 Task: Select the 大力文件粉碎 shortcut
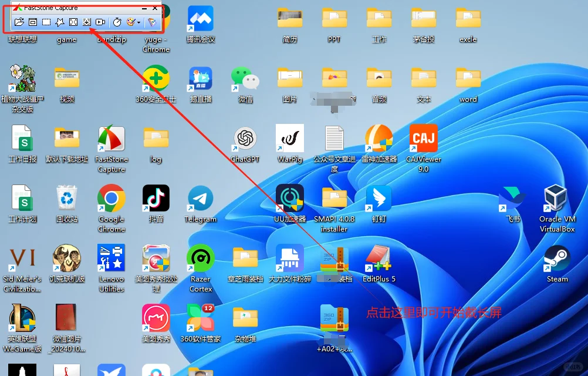coord(290,264)
